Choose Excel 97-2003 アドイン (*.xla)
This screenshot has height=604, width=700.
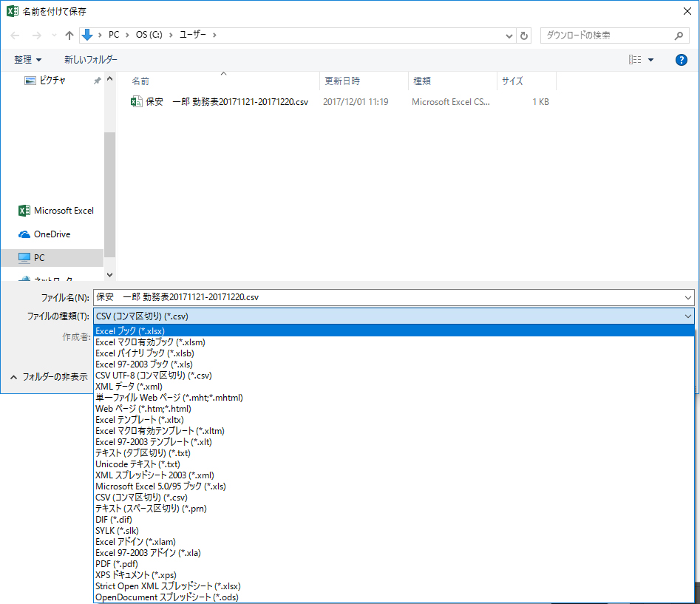394,553
